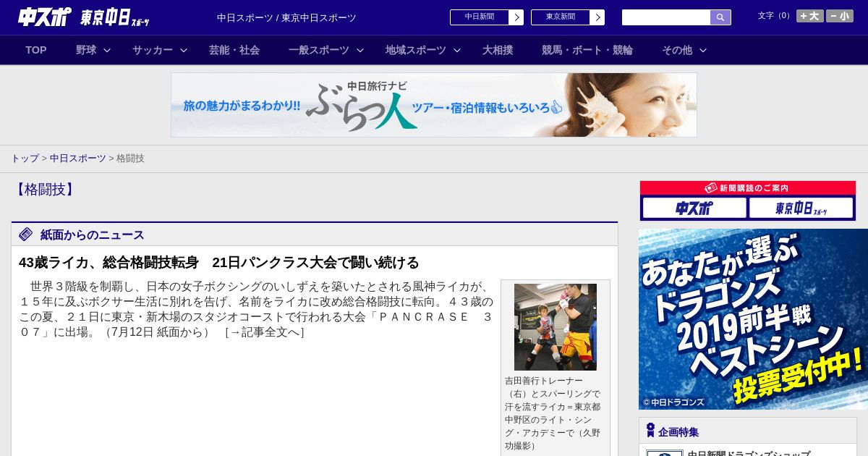Open the 東京新聞 link button
The height and width of the screenshot is (456, 868).
click(x=561, y=17)
